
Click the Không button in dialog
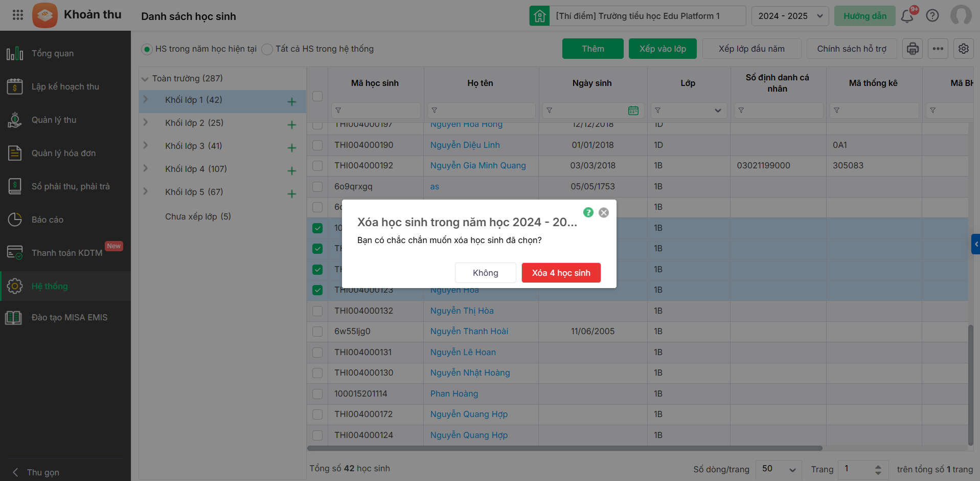pos(485,273)
